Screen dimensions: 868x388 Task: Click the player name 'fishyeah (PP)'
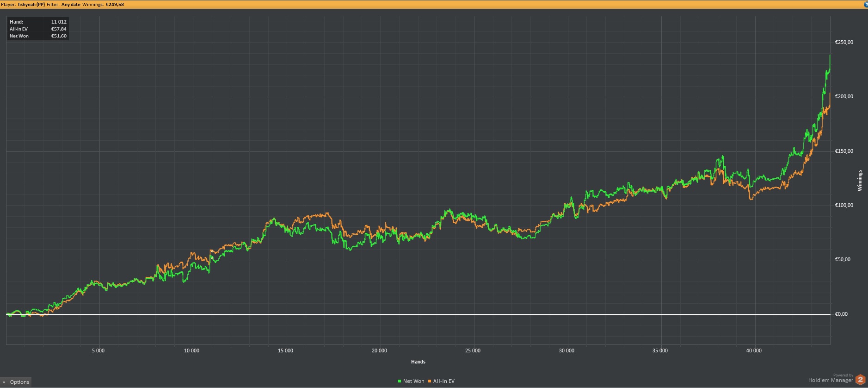[x=31, y=4]
